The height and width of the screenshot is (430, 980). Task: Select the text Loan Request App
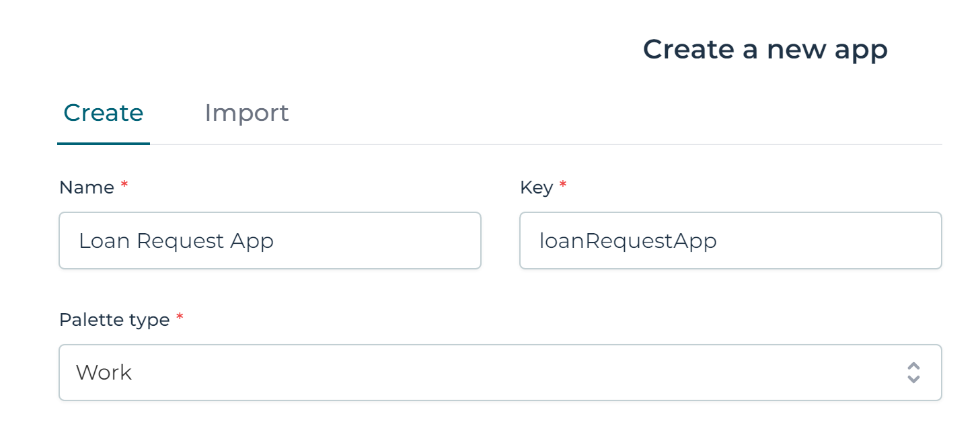(176, 241)
